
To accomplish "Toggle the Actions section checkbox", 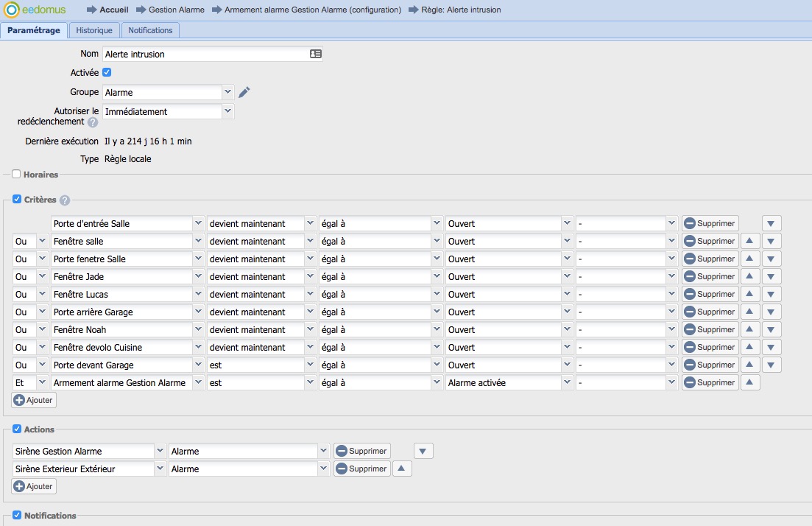I will pyautogui.click(x=17, y=429).
